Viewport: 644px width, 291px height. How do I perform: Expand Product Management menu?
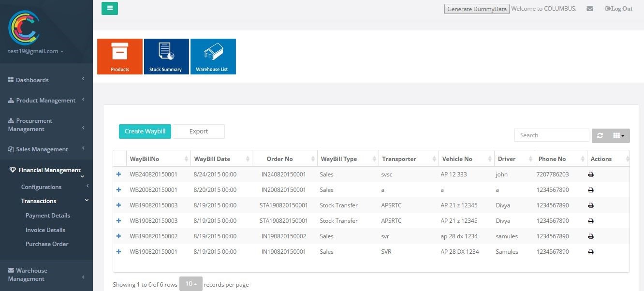click(x=46, y=100)
